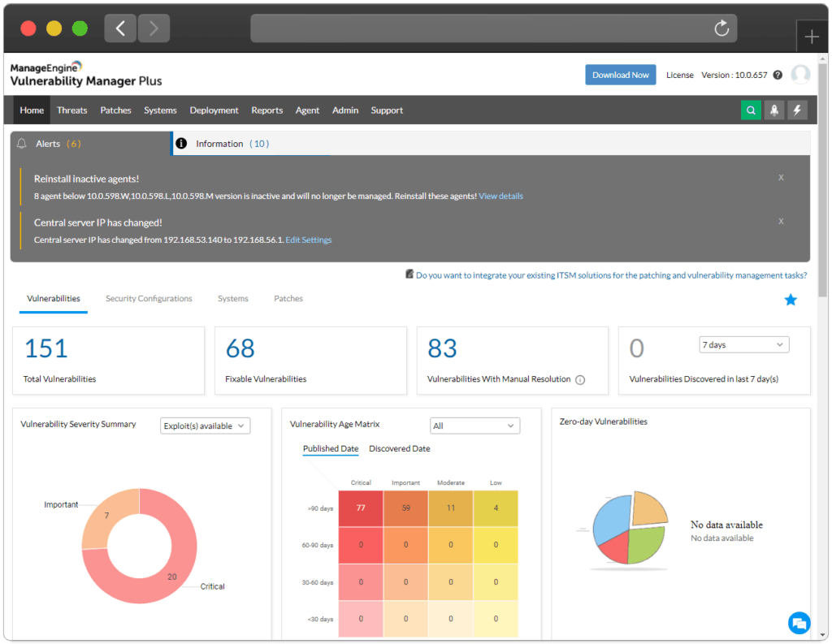832x644 pixels.
Task: Click the Critical >90 days cell showing 77
Action: 361,508
